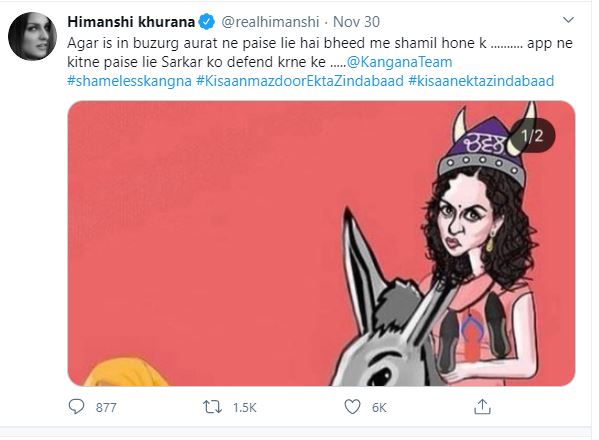Open hashtag #KisaanmazdoorEktaZindabaad

(300, 81)
